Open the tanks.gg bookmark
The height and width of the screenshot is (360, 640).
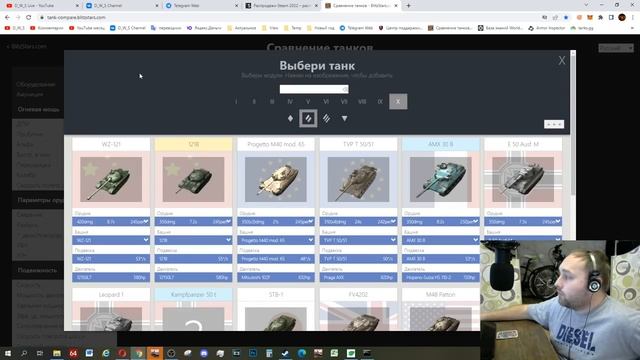582,28
